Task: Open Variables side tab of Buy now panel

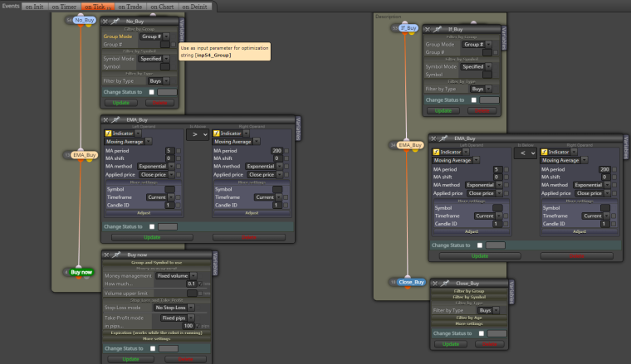Action: pos(215,264)
